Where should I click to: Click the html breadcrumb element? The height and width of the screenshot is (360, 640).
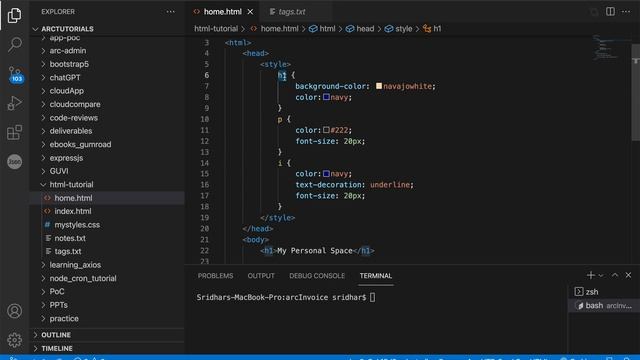point(322,29)
